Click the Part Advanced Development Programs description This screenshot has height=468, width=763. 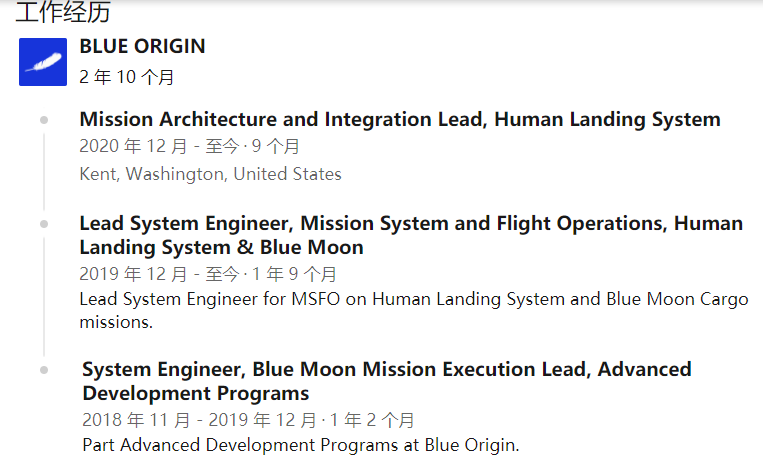[x=301, y=445]
